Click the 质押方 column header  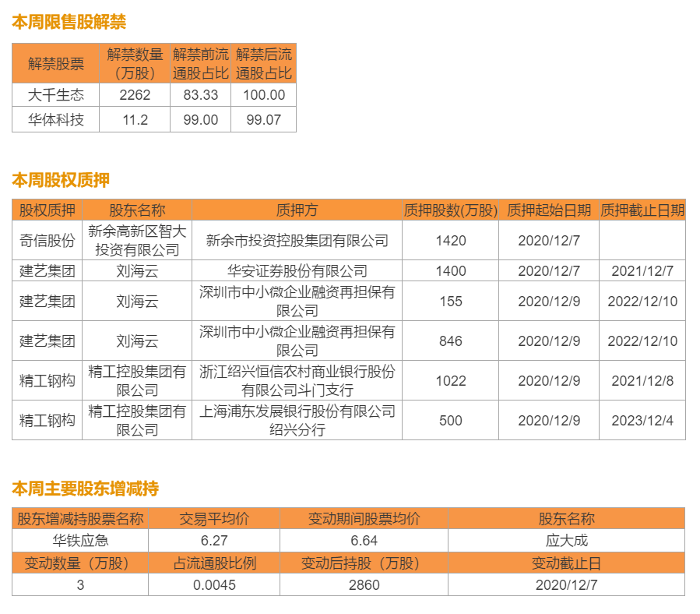tap(297, 210)
